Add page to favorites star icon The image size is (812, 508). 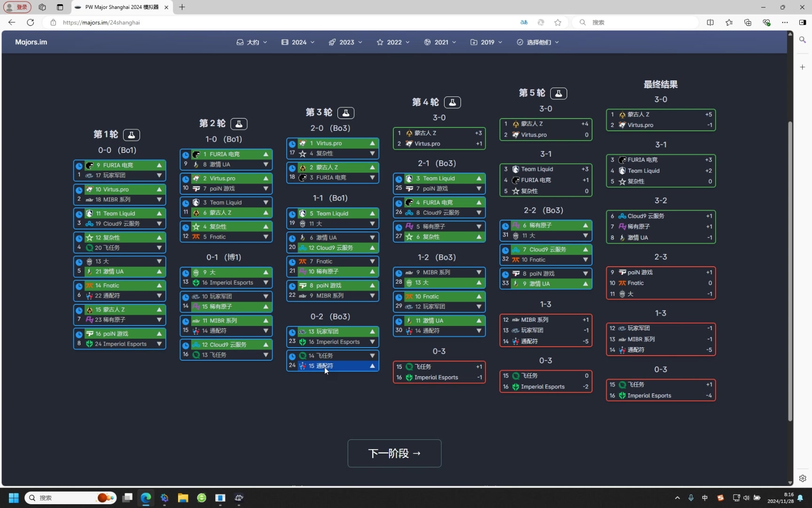coord(558,22)
